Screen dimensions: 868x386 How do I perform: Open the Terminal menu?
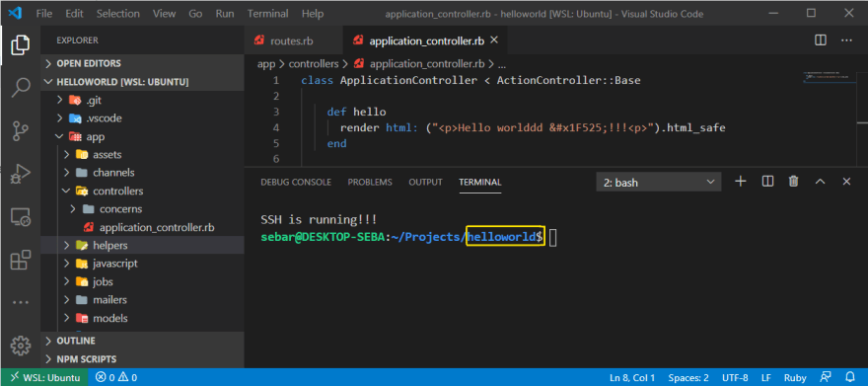[x=267, y=13]
